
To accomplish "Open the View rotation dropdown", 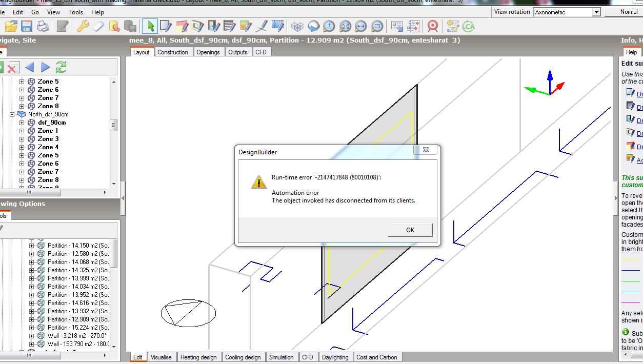I will (596, 12).
